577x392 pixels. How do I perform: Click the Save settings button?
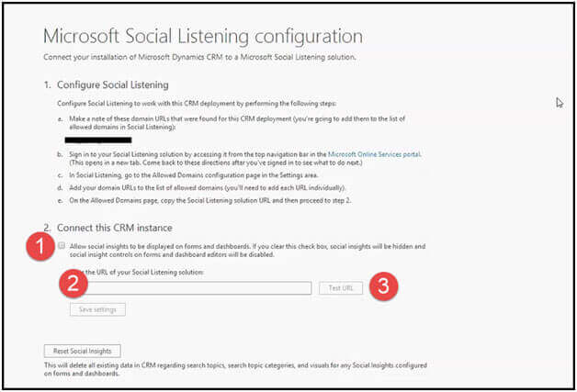pos(97,309)
